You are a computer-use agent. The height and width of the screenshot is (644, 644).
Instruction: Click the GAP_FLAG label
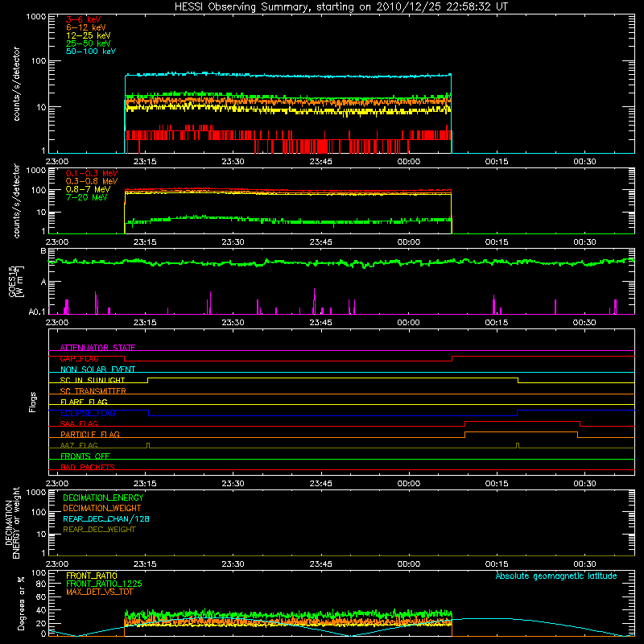80,358
